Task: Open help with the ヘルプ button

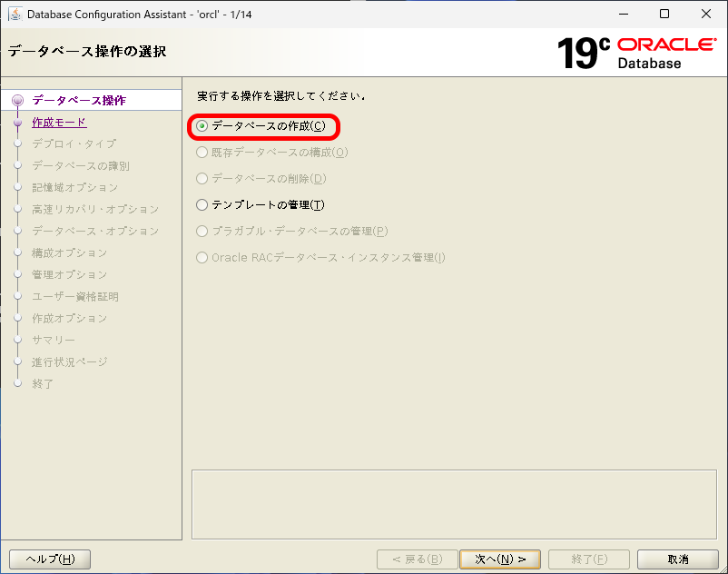Action: (x=50, y=559)
